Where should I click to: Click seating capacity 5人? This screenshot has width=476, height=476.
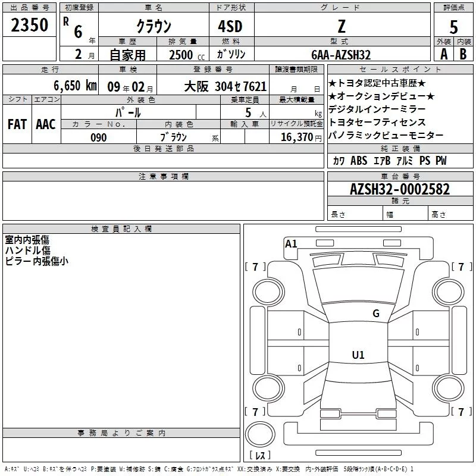(256, 113)
